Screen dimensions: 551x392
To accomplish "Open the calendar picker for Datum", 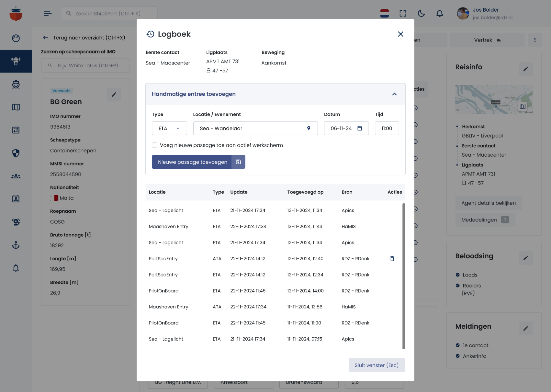I will 359,128.
